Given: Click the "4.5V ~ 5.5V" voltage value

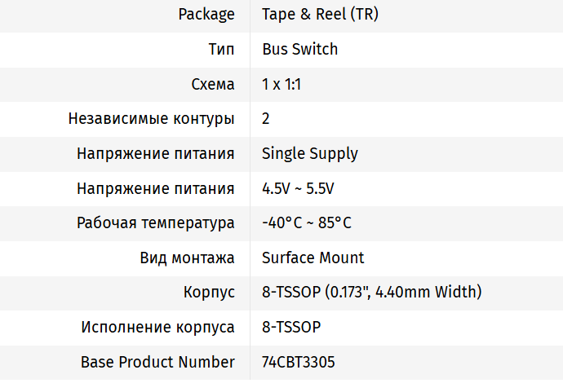Looking at the screenshot, I should pyautogui.click(x=298, y=188).
